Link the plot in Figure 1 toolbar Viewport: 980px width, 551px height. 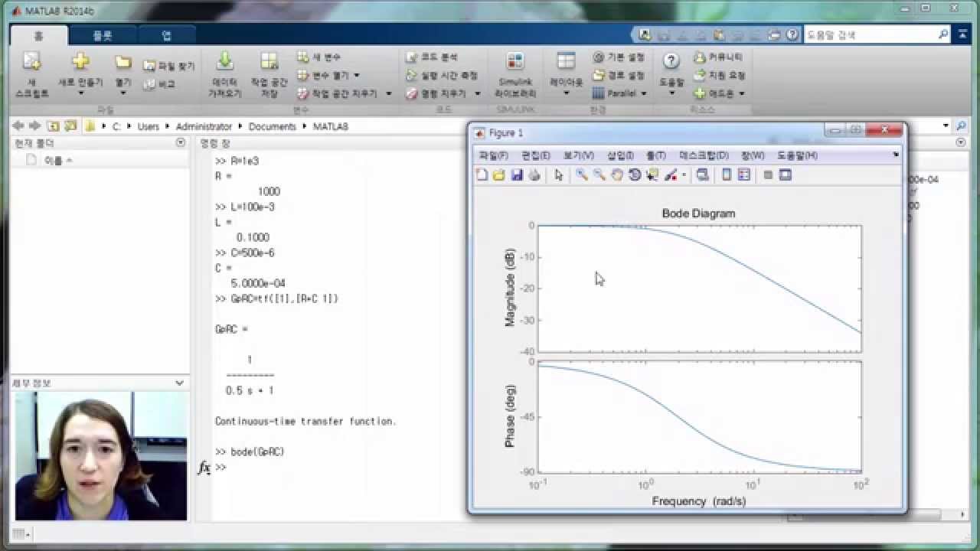[x=703, y=175]
